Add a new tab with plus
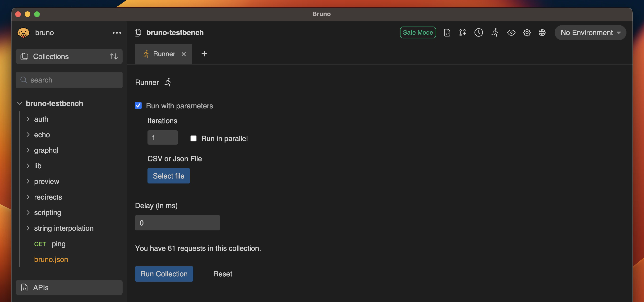This screenshot has width=644, height=302. pos(204,54)
